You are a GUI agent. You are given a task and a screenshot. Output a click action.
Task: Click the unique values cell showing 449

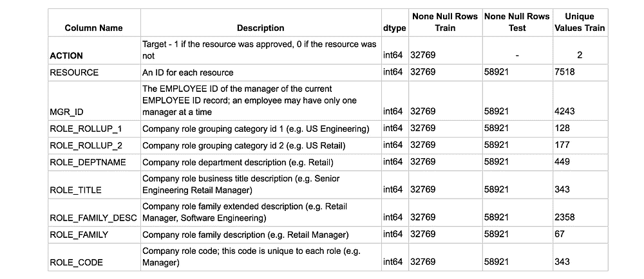coord(562,162)
